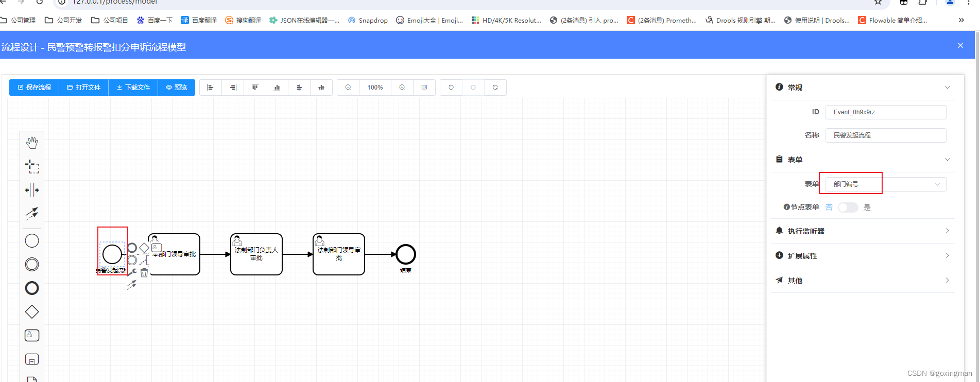Pick the user task in palette
The width and height of the screenshot is (980, 382).
point(32,335)
